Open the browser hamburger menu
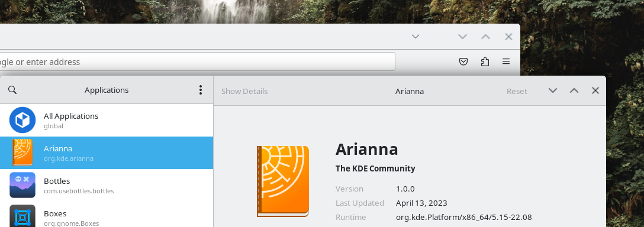 [506, 61]
